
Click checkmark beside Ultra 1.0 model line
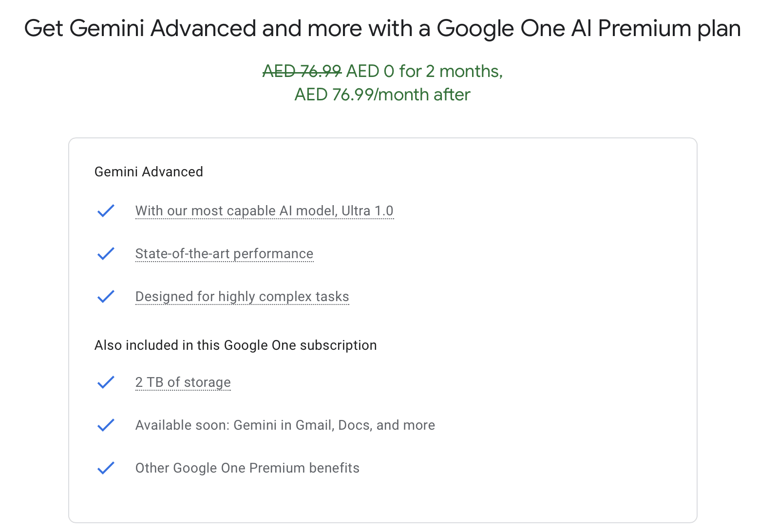point(106,211)
